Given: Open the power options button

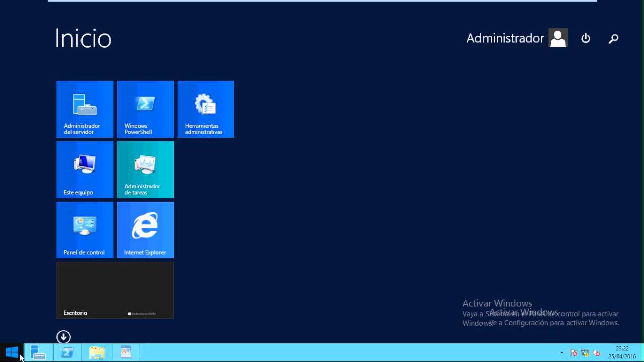Looking at the screenshot, I should 586,38.
